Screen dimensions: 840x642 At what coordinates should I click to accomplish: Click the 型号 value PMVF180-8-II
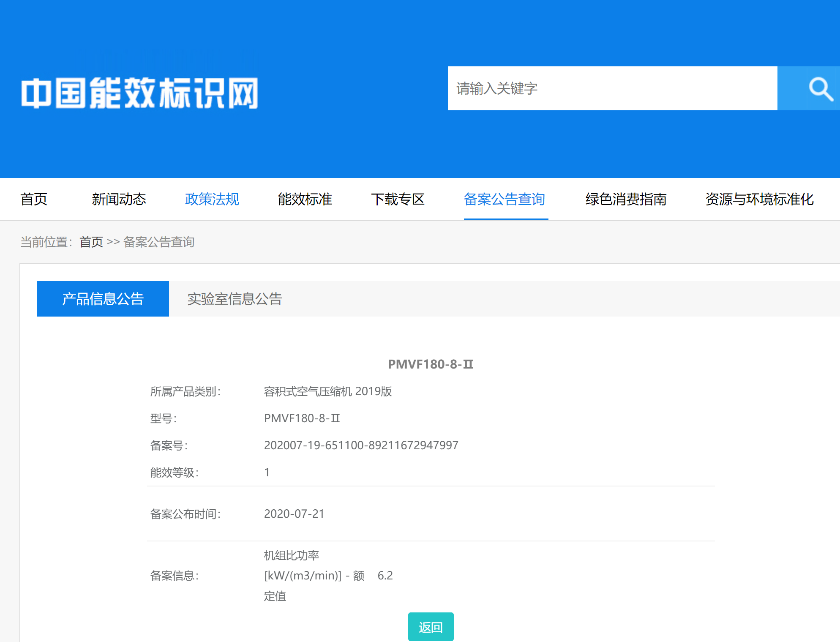click(302, 418)
